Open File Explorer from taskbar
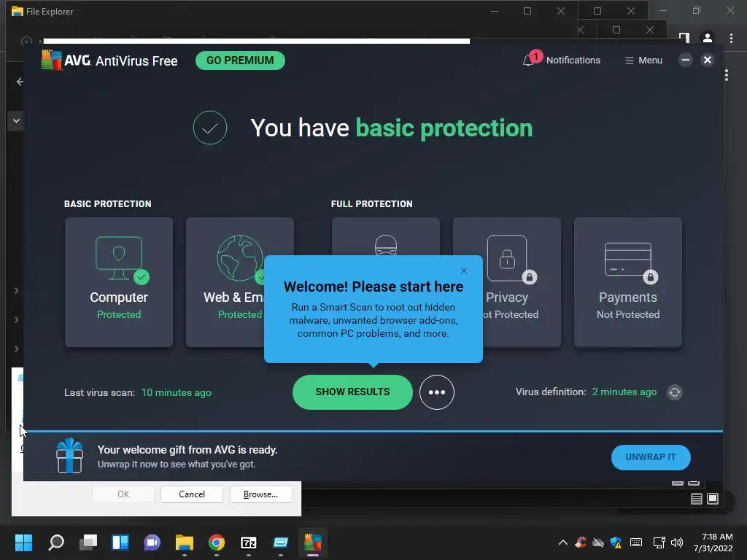The image size is (747, 560). [x=185, y=542]
